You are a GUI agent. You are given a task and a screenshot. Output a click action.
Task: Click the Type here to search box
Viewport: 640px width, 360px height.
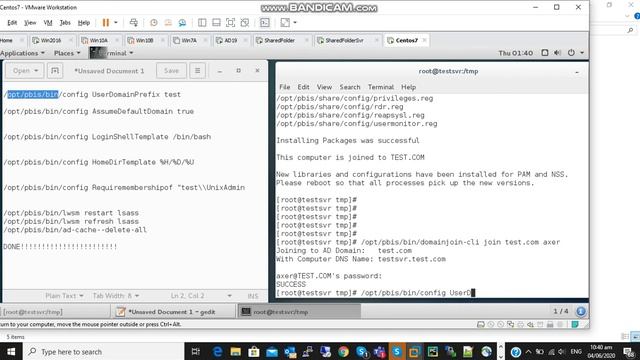click(104, 351)
